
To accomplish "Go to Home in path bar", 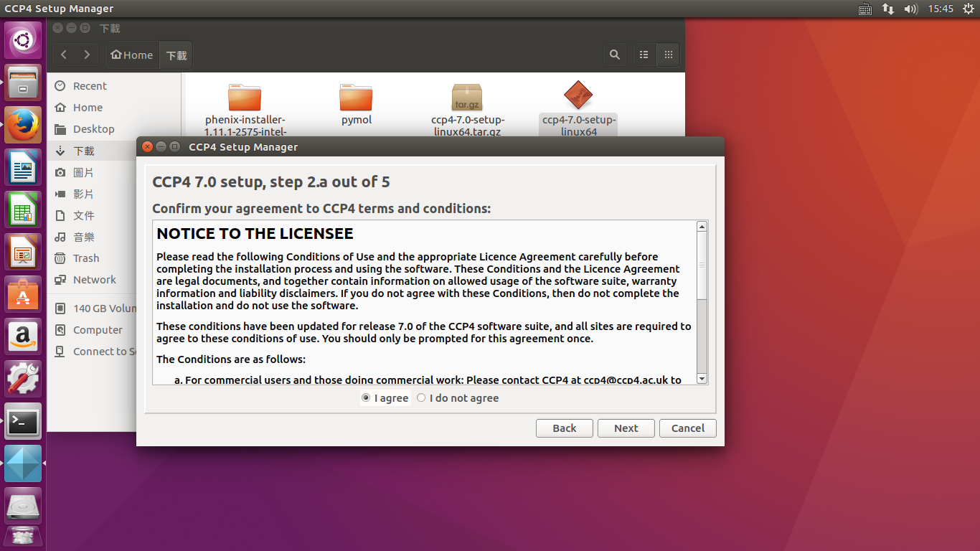I will [x=132, y=55].
